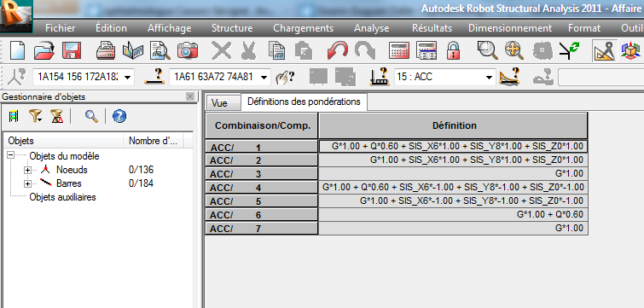Select row ACC/ 4
Image resolution: width=644 pixels, height=308 pixels.
pyautogui.click(x=262, y=188)
